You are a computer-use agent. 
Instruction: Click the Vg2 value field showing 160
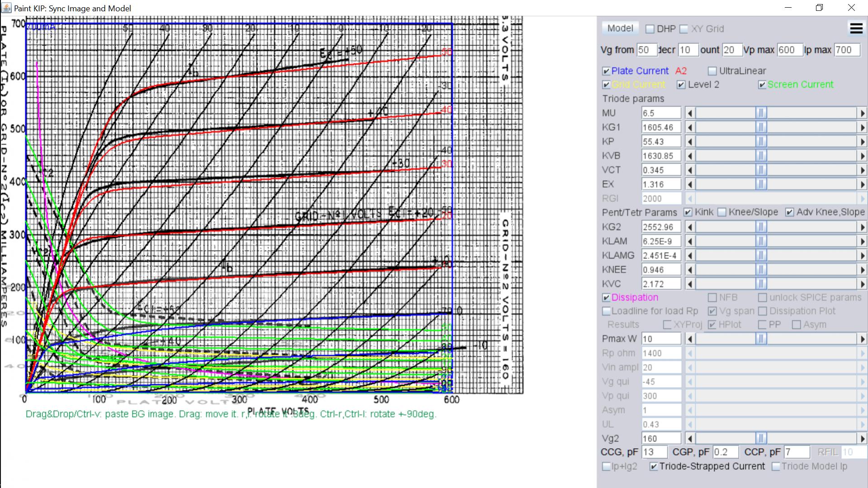tap(661, 439)
